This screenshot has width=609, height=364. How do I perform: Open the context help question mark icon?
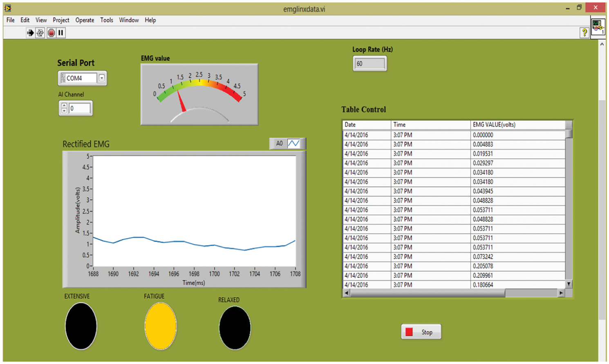[584, 33]
